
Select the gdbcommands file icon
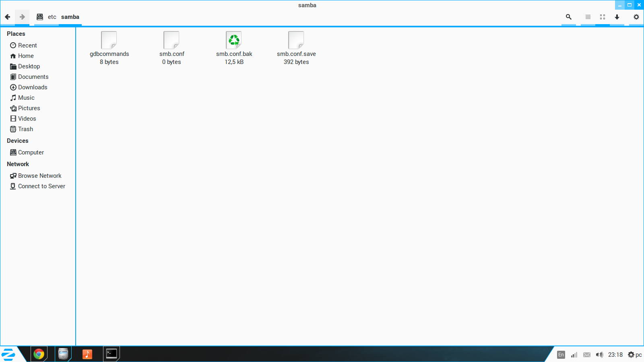[109, 40]
